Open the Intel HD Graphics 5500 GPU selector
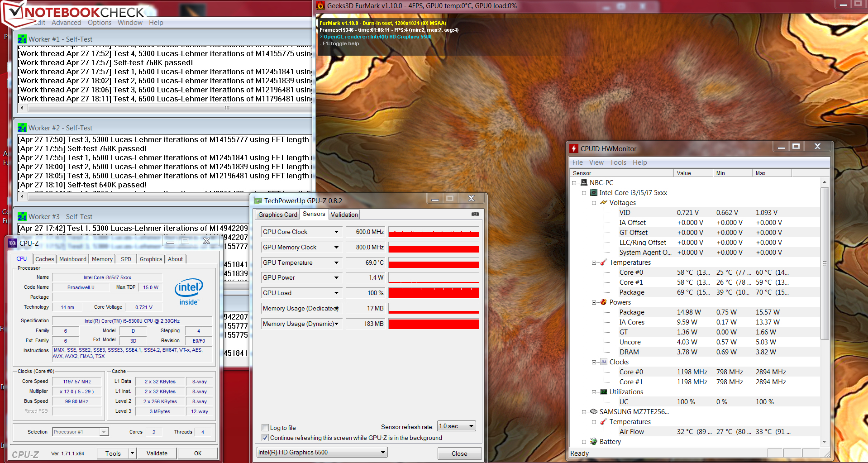868x463 pixels. pos(322,452)
